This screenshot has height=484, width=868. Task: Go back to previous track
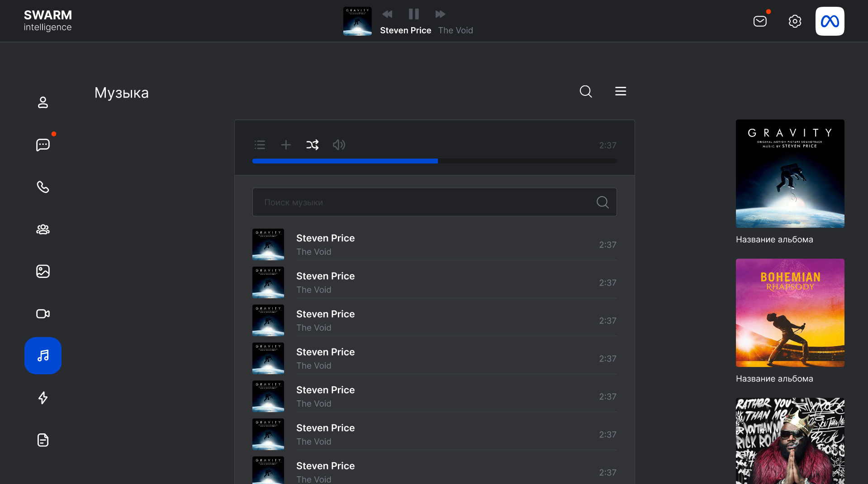click(387, 14)
